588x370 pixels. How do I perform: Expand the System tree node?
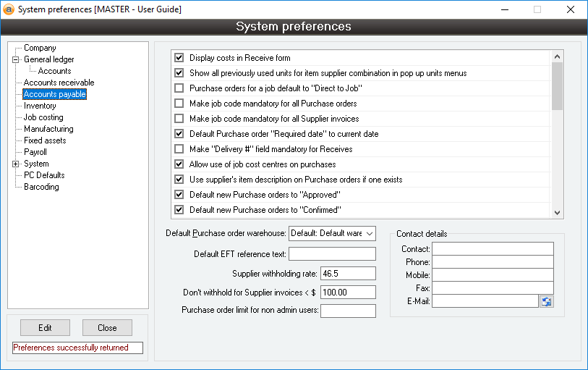(x=15, y=164)
